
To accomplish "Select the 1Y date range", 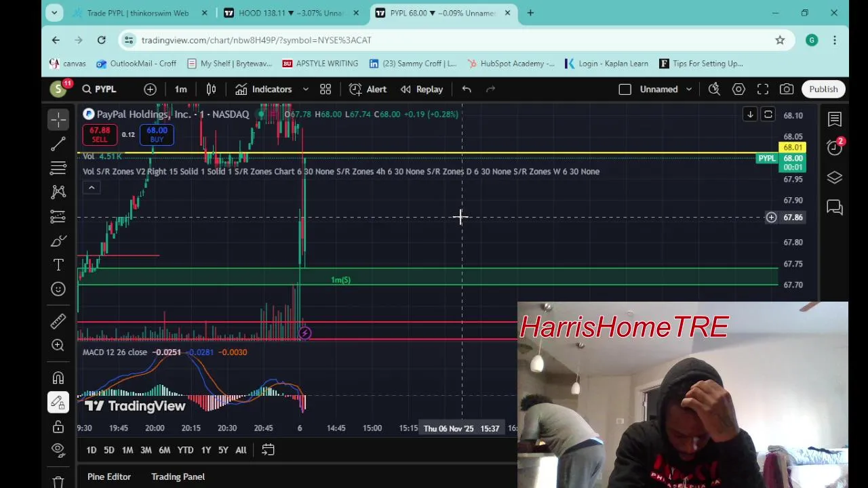I will point(205,450).
